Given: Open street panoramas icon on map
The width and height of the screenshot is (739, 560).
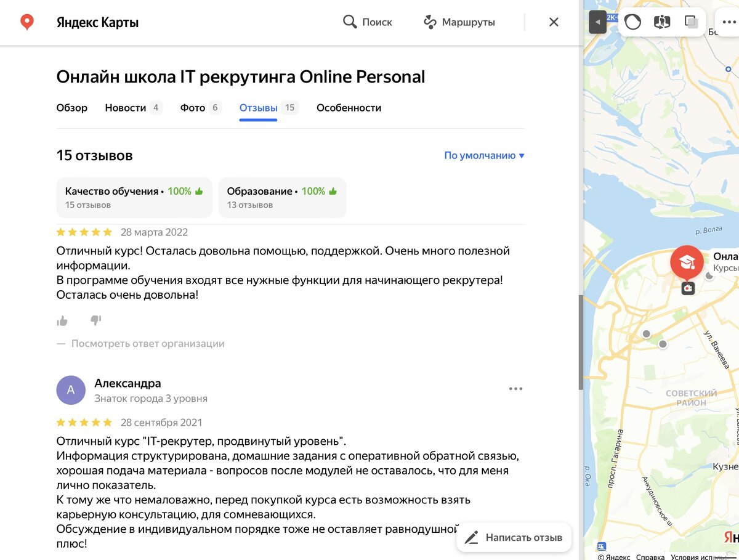Looking at the screenshot, I should point(662,22).
